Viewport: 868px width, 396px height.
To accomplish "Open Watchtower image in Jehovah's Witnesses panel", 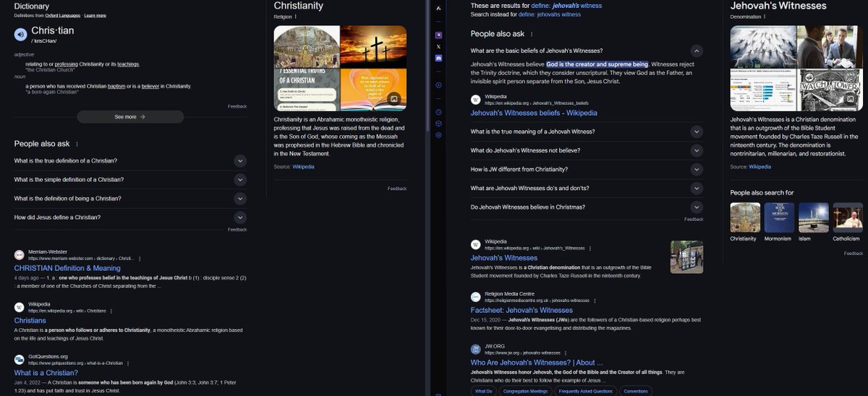I will 830,90.
